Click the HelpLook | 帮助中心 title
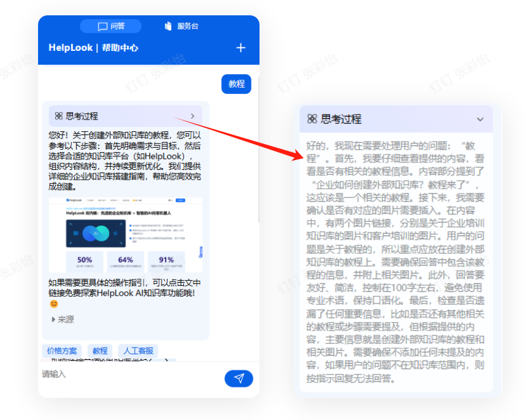Image resolution: width=527 pixels, height=420 pixels. coord(93,48)
